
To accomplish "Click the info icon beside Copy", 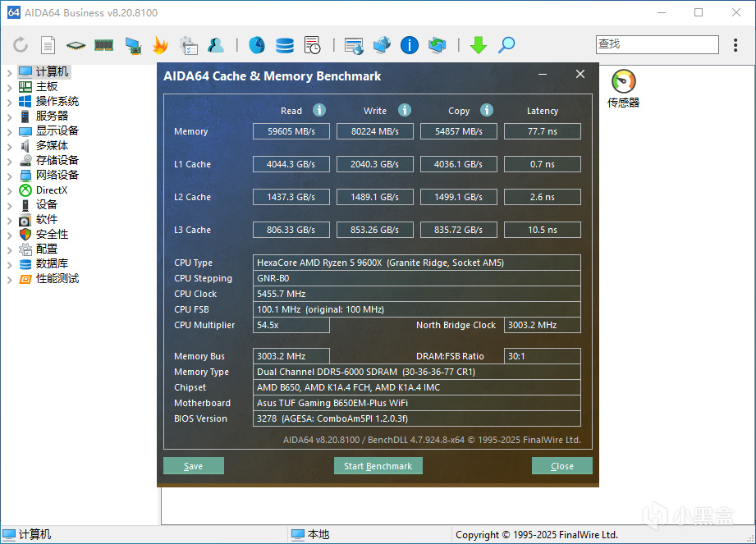I will (x=487, y=110).
